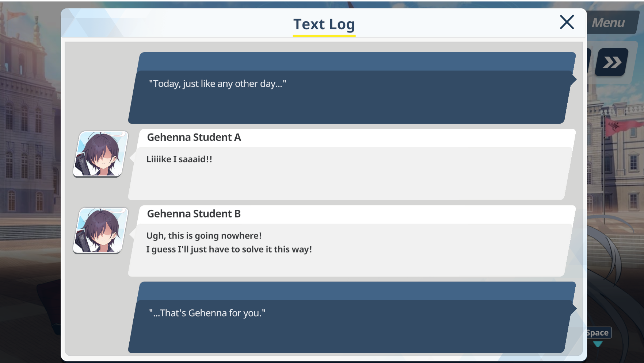This screenshot has height=363, width=644.
Task: Click the teal down-arrow continue indicator
Action: point(598,344)
